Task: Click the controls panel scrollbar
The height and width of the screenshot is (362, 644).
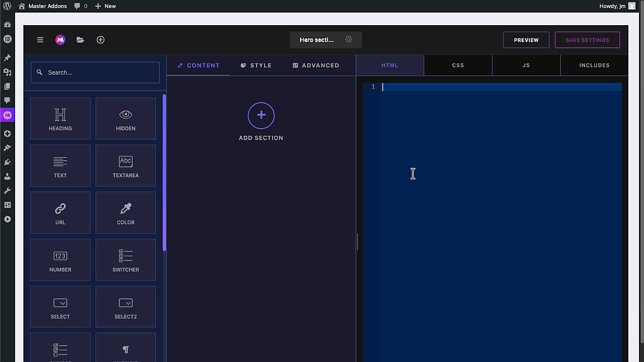Action: pyautogui.click(x=164, y=172)
